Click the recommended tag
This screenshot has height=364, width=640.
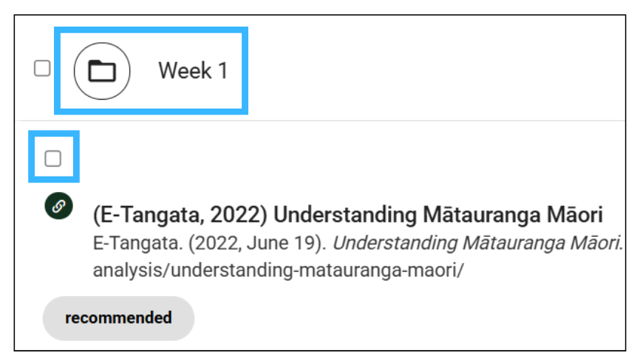(x=118, y=318)
